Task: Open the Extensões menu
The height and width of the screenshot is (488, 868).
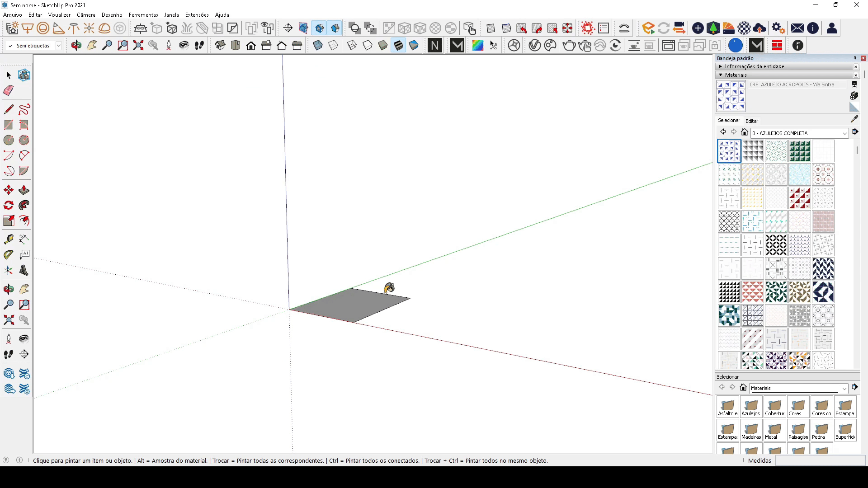Action: 197,14
